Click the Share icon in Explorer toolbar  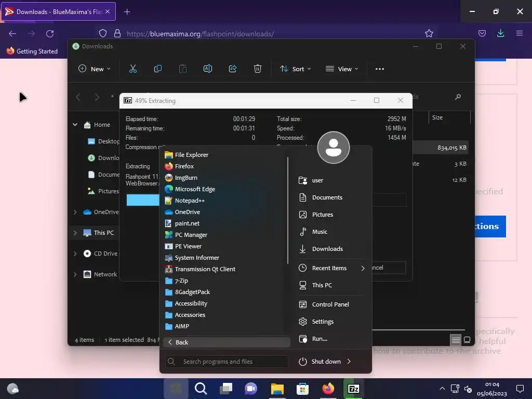[x=233, y=69]
